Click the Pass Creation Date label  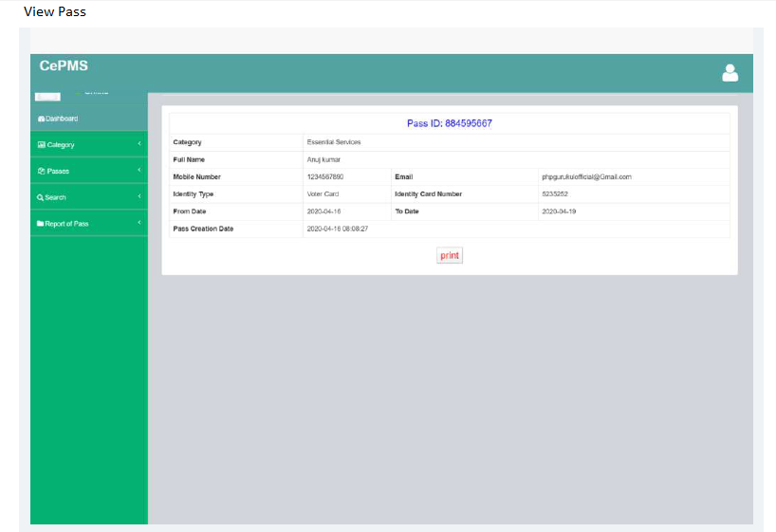click(x=203, y=229)
